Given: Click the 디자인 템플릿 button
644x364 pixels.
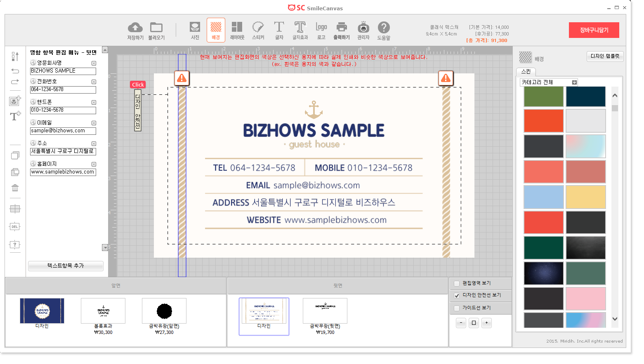Looking at the screenshot, I should click(605, 56).
